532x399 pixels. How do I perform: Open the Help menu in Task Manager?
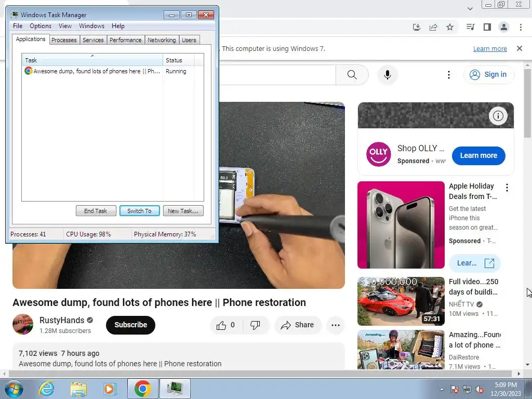(x=118, y=26)
